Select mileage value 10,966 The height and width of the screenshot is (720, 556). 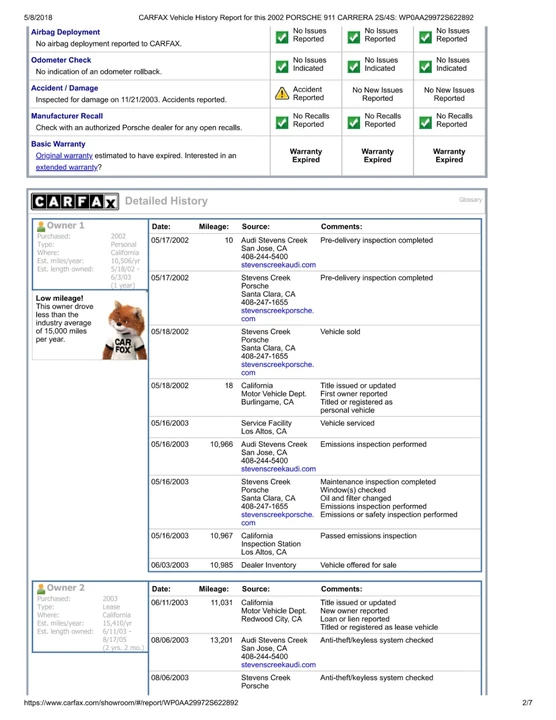[221, 444]
